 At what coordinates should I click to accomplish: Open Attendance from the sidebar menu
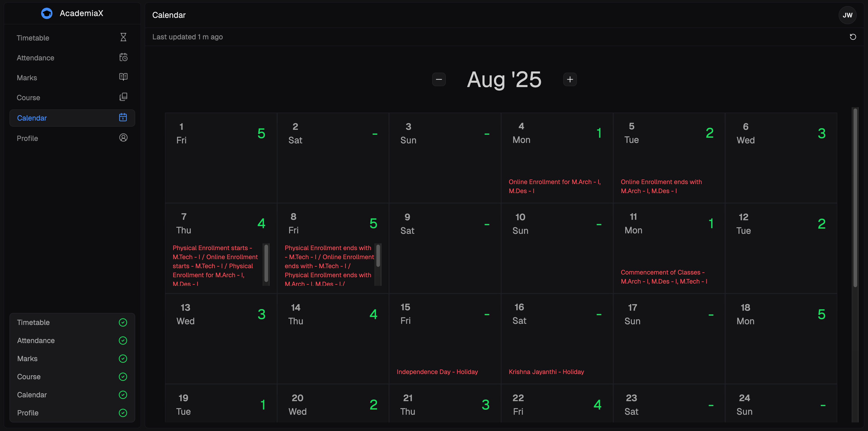coord(35,58)
